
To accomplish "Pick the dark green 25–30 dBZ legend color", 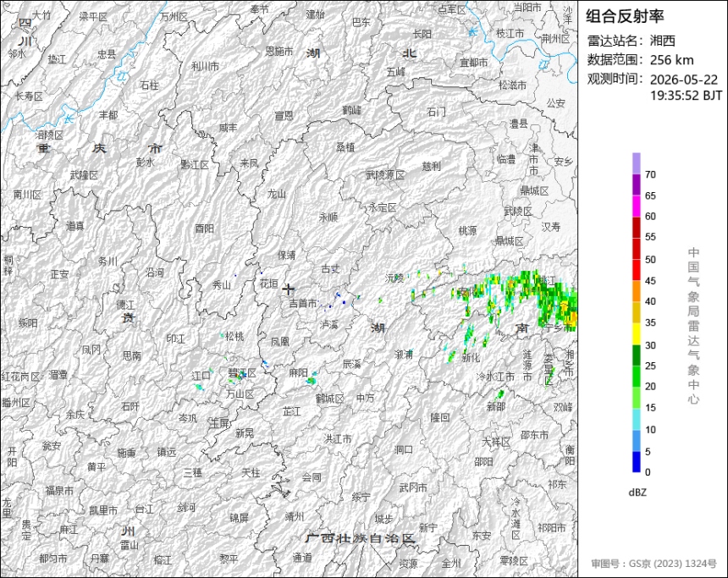I will [636, 355].
